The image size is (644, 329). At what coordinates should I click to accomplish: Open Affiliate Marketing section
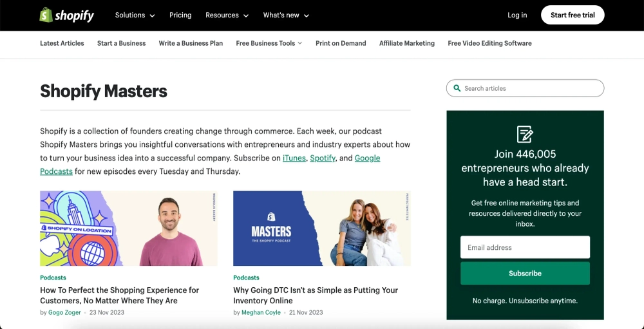[407, 43]
